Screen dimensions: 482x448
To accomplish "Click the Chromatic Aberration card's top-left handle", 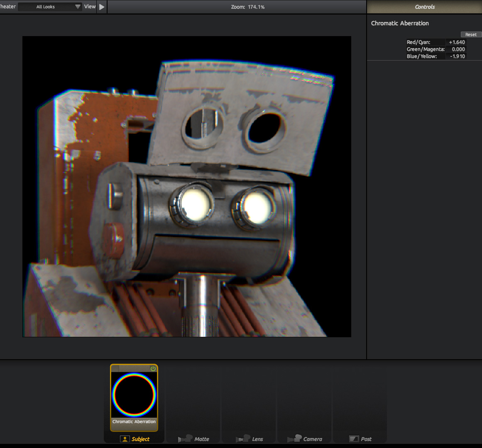I will [115, 368].
